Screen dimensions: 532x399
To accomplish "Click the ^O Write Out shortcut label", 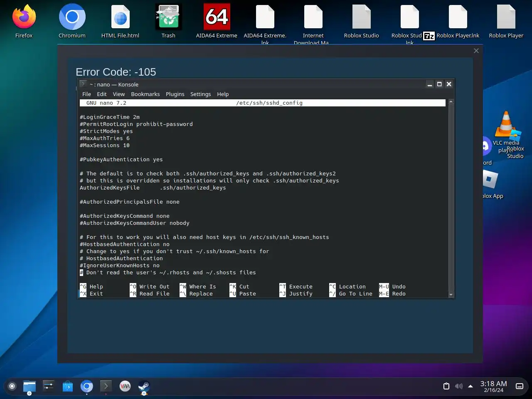I will (x=150, y=286).
